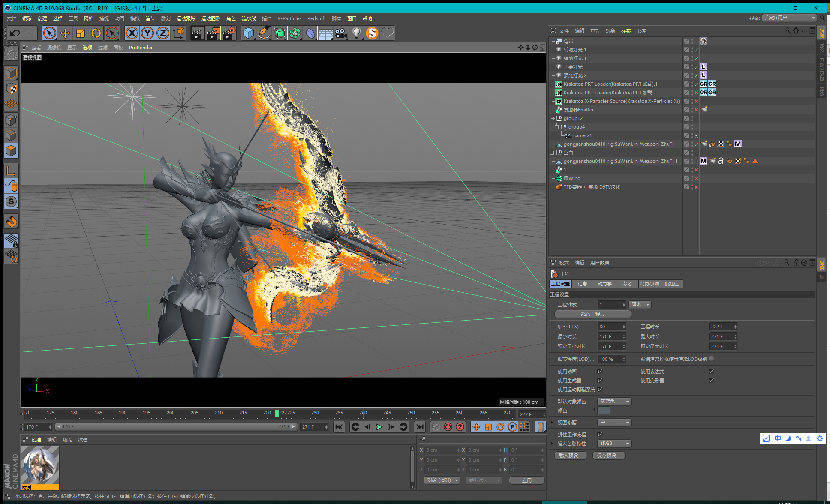This screenshot has width=830, height=504.
Task: Enable Texture mode in left toolbar
Action: click(x=11, y=89)
